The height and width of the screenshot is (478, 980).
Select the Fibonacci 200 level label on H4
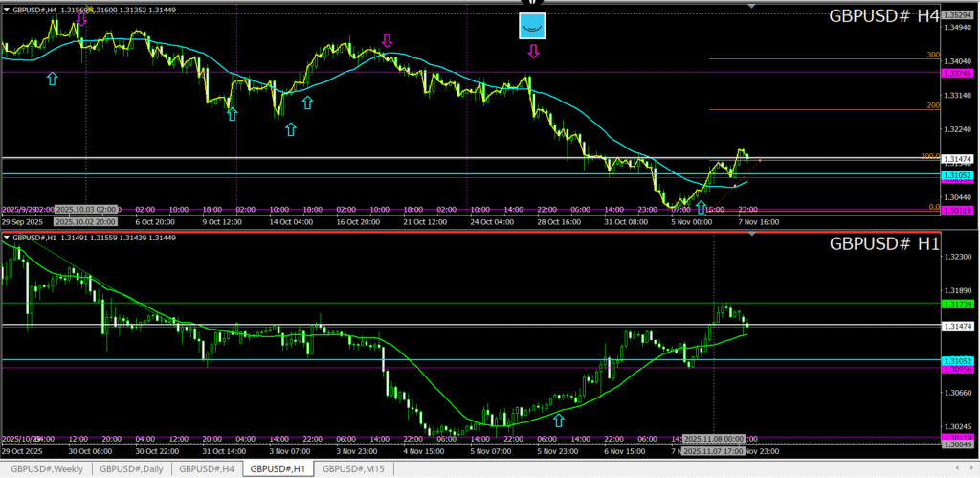tap(933, 106)
